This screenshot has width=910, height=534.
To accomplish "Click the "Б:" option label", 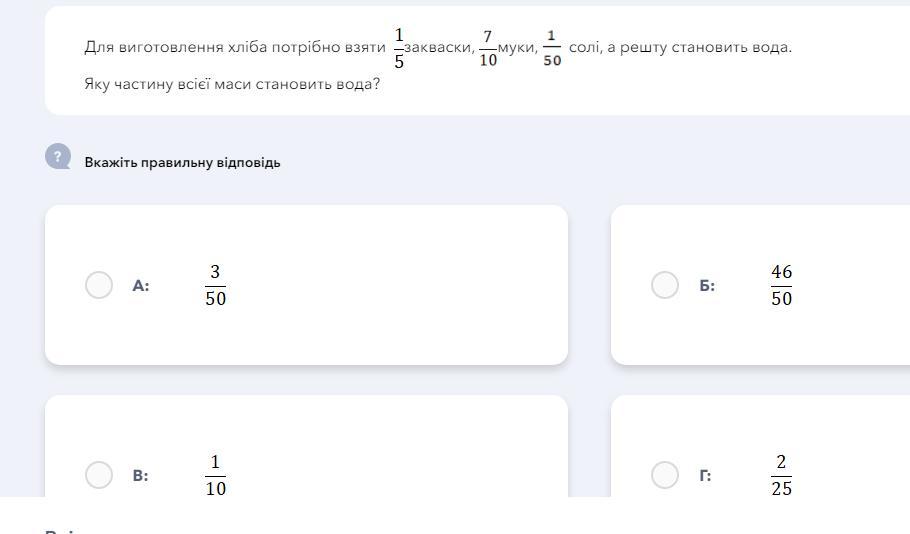I will click(x=707, y=286).
